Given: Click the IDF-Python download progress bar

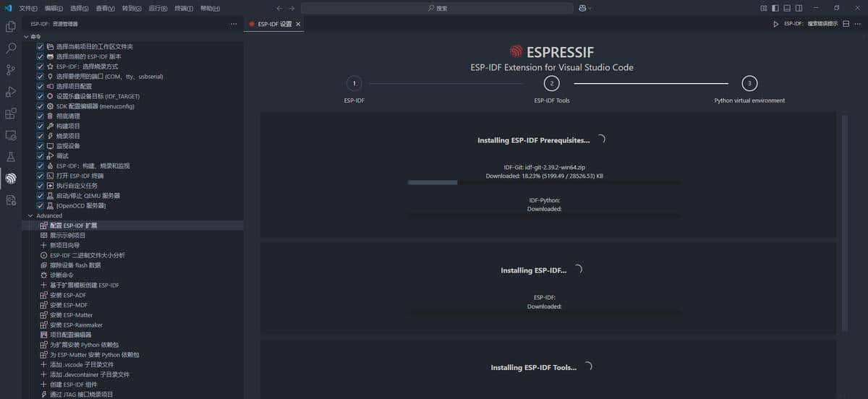Looking at the screenshot, I should click(x=544, y=215).
